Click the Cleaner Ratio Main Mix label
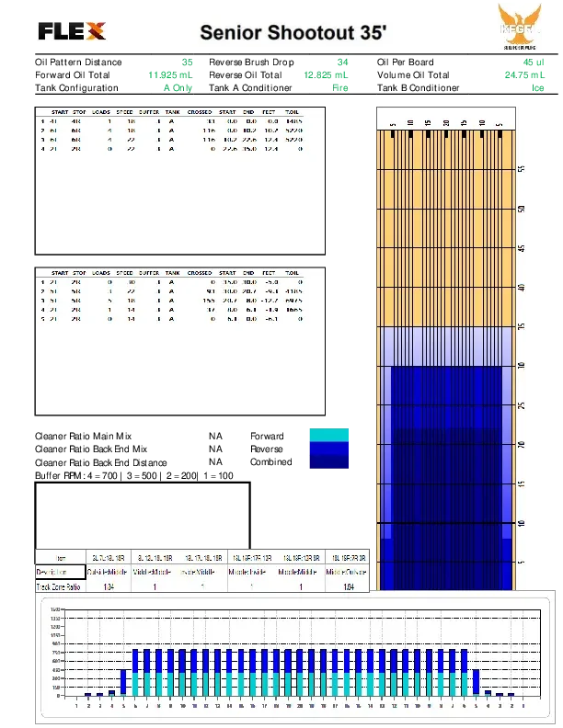The image size is (563, 728). 83,437
